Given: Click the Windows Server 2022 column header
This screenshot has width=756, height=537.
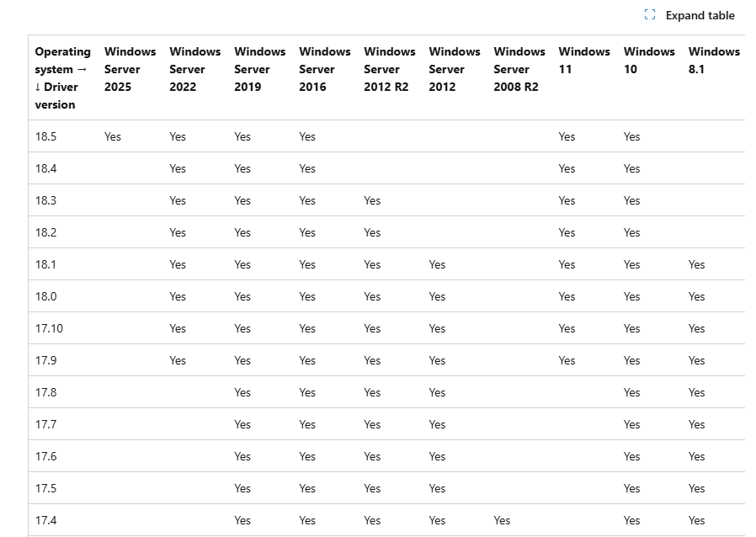Looking at the screenshot, I should [194, 69].
